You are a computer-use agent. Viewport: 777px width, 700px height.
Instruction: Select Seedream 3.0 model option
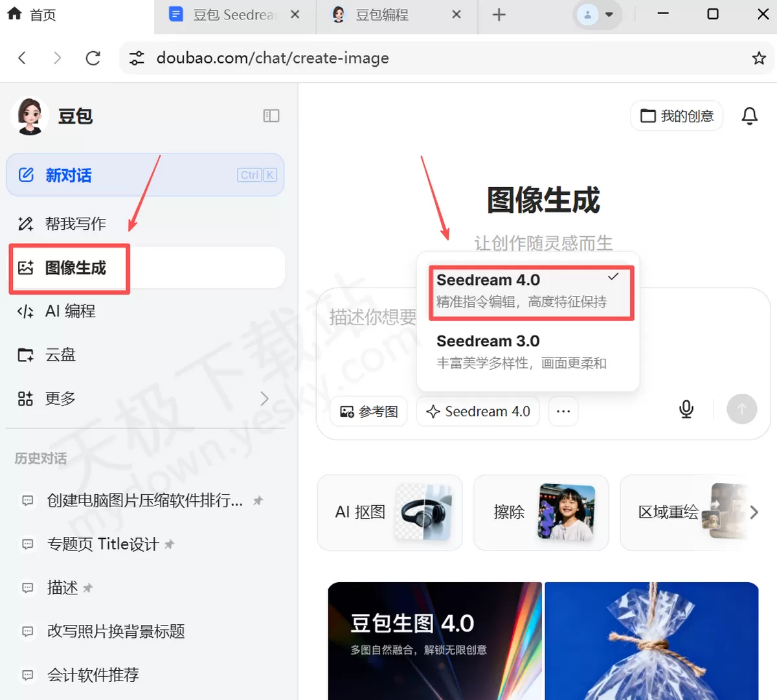point(528,352)
